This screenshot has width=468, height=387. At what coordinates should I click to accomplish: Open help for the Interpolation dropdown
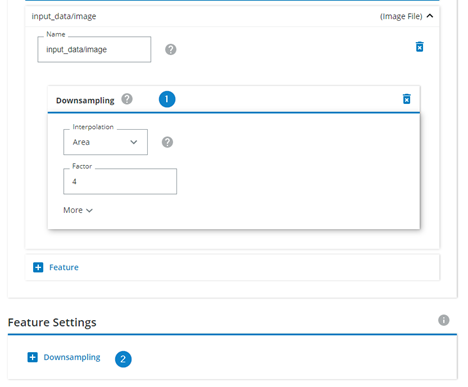pos(167,142)
